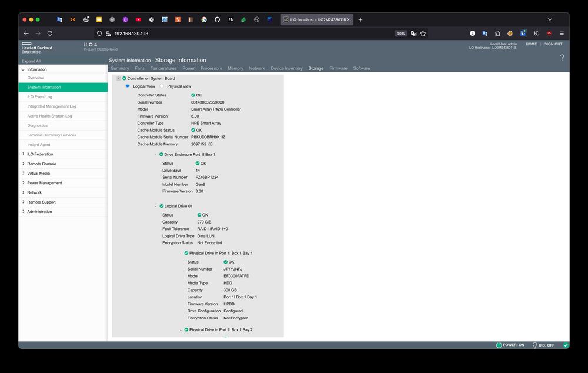Expand Virtual Media menu
Viewport: 588px width, 373px height.
click(24, 173)
